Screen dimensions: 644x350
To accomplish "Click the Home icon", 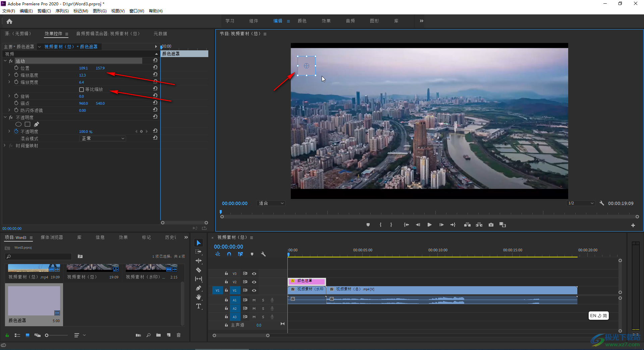I will click(x=9, y=21).
